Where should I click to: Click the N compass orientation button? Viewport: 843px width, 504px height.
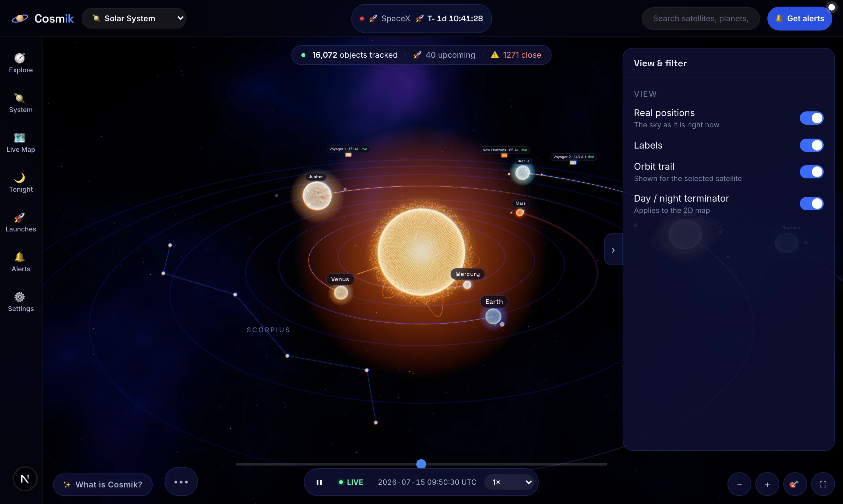[x=25, y=479]
